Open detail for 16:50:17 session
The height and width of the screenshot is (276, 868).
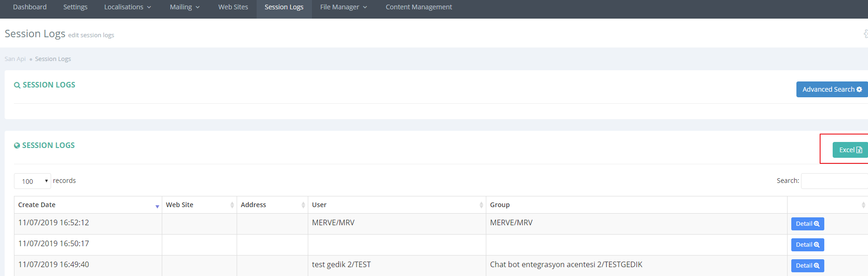[807, 245]
